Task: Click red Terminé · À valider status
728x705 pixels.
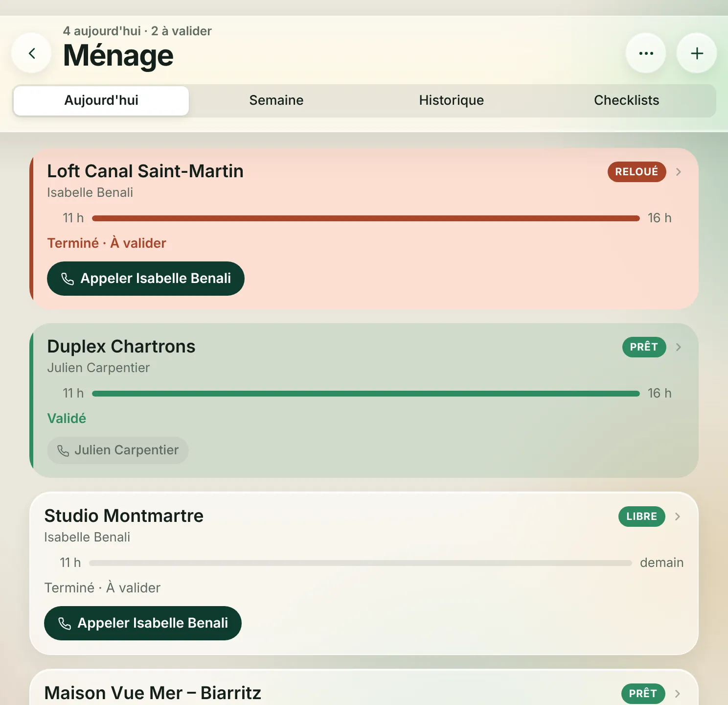Action: (107, 243)
